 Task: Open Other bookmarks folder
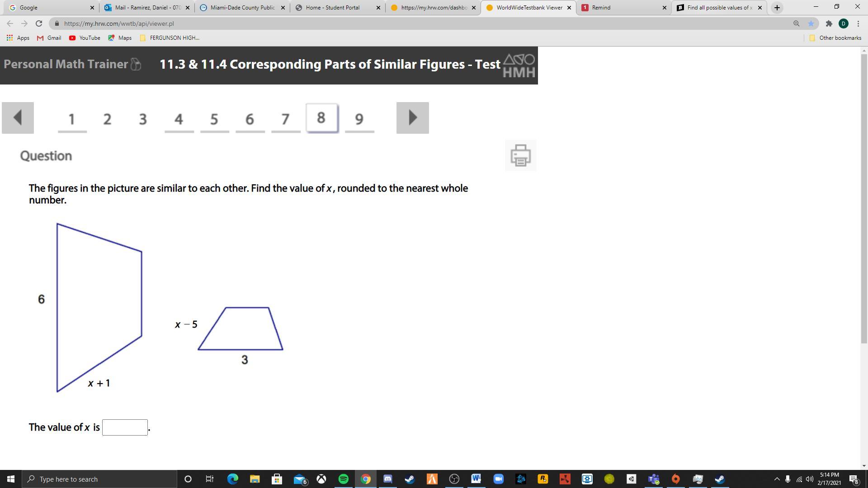point(835,38)
